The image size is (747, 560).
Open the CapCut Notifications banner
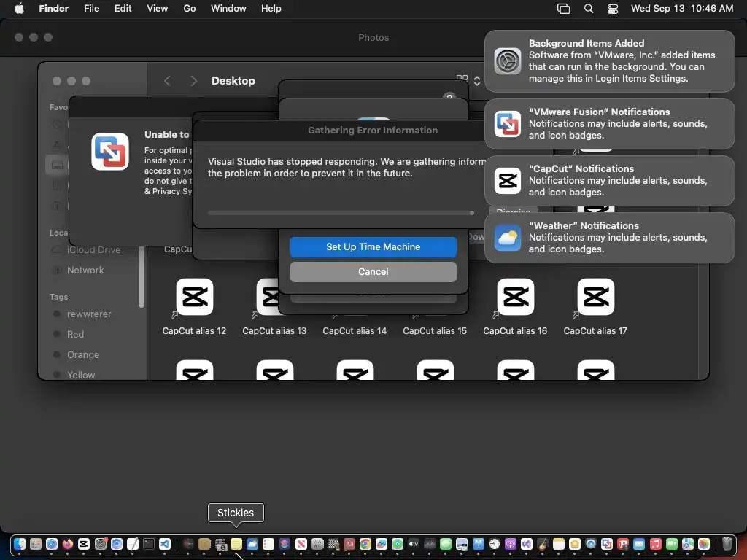pos(609,181)
